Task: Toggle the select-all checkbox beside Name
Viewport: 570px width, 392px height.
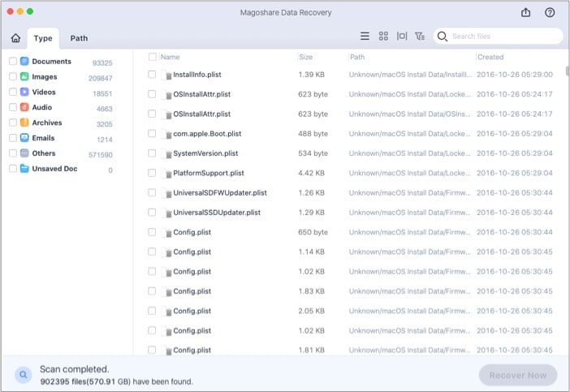Action: coord(153,57)
